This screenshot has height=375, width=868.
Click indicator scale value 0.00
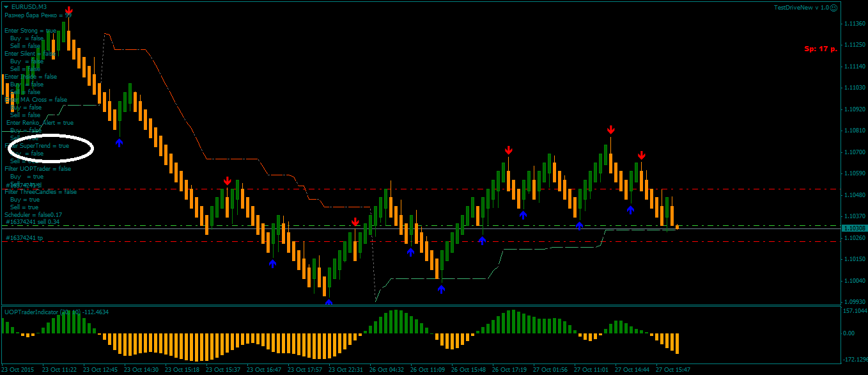coord(849,333)
